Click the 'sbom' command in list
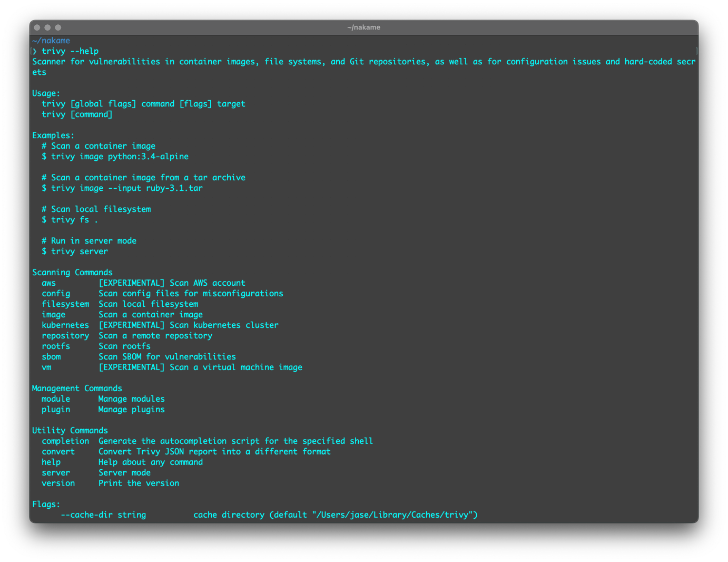Screen dimensions: 728x562 point(51,357)
